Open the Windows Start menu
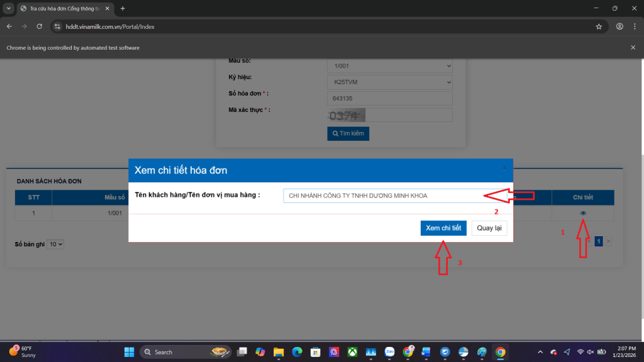The image size is (644, 362). [129, 352]
